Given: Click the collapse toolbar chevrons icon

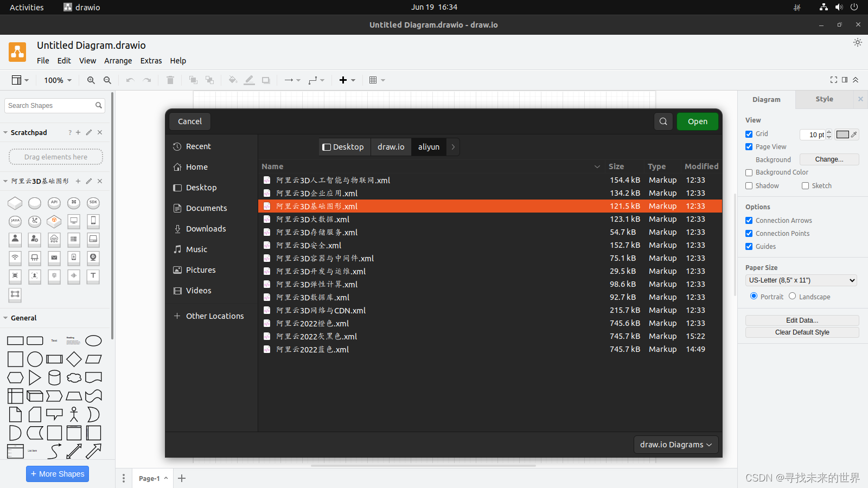Looking at the screenshot, I should point(856,80).
